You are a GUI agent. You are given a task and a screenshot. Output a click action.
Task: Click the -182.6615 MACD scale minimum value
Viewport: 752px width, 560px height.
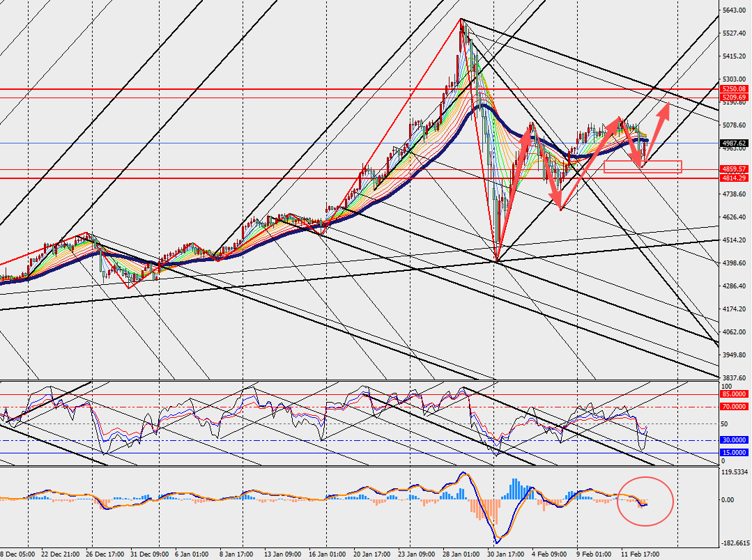(x=735, y=543)
